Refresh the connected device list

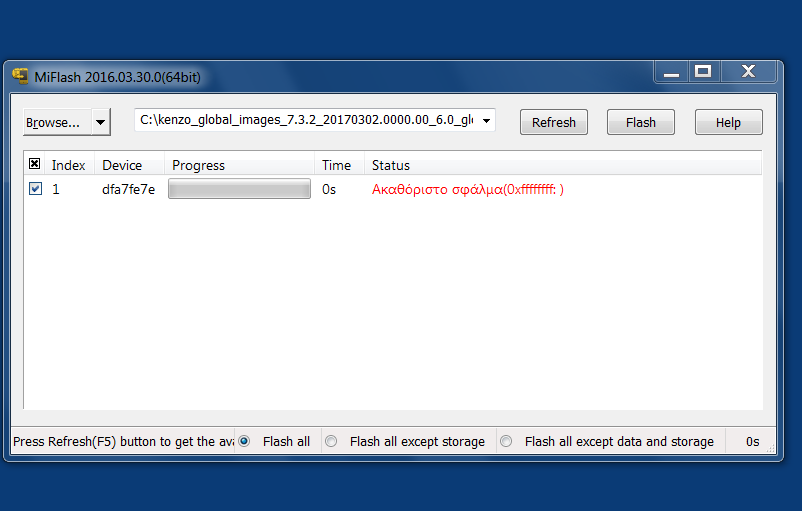(x=553, y=122)
